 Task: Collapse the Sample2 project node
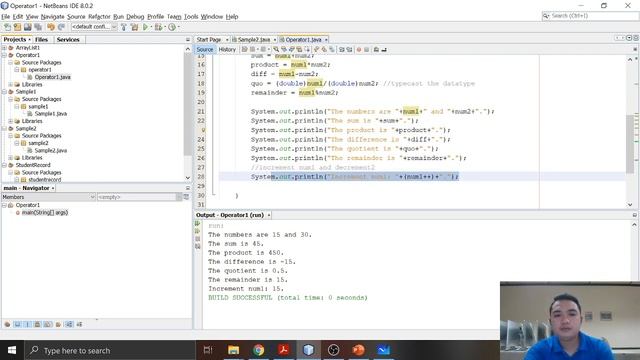click(x=4, y=129)
